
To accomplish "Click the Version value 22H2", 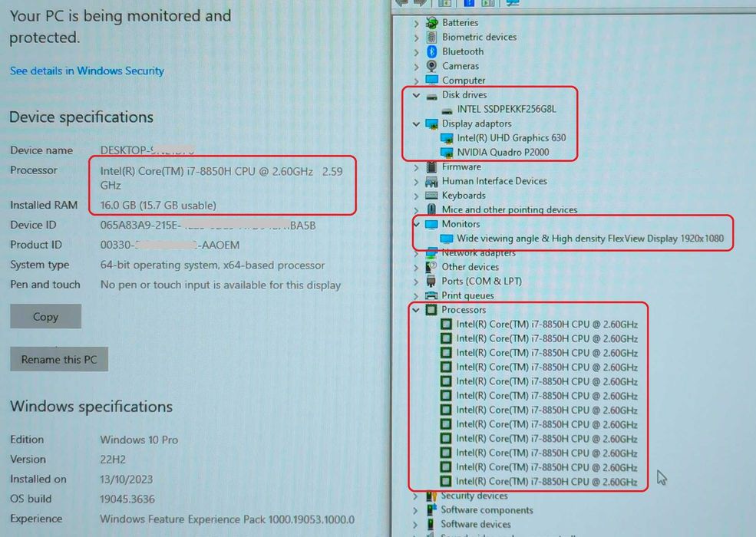I will [113, 460].
